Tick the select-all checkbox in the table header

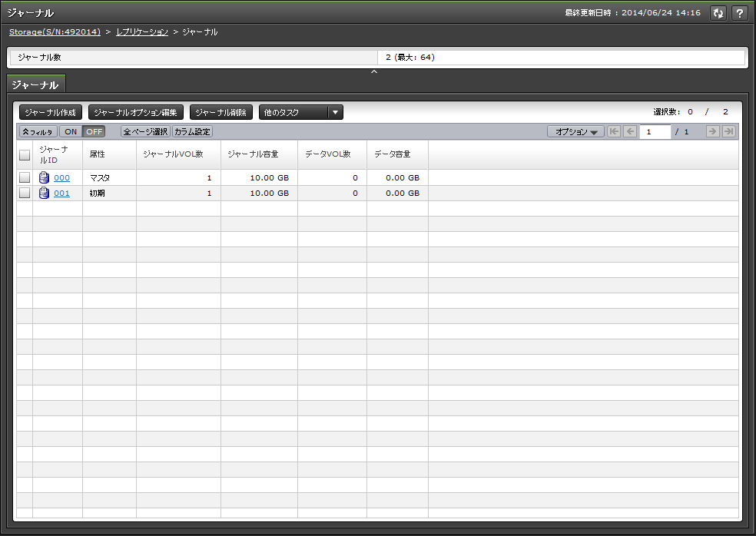[25, 154]
